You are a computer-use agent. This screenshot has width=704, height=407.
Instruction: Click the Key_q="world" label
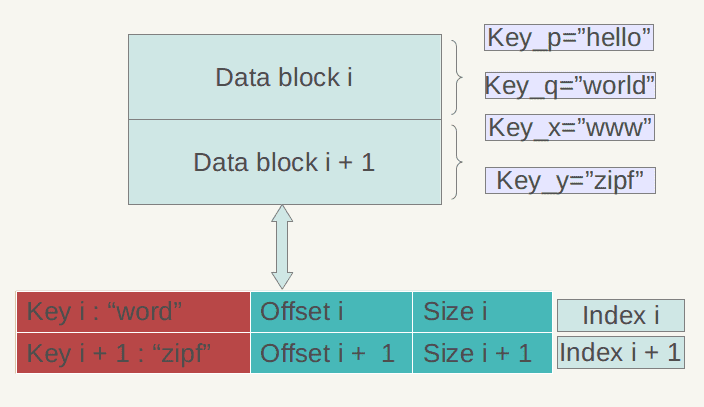(570, 86)
